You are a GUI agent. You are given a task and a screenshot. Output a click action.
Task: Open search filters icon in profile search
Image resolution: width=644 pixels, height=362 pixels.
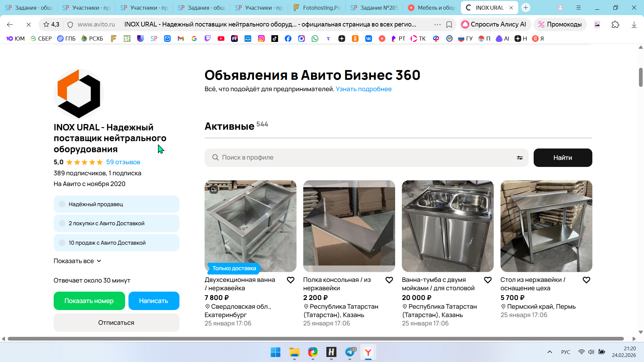tap(520, 158)
